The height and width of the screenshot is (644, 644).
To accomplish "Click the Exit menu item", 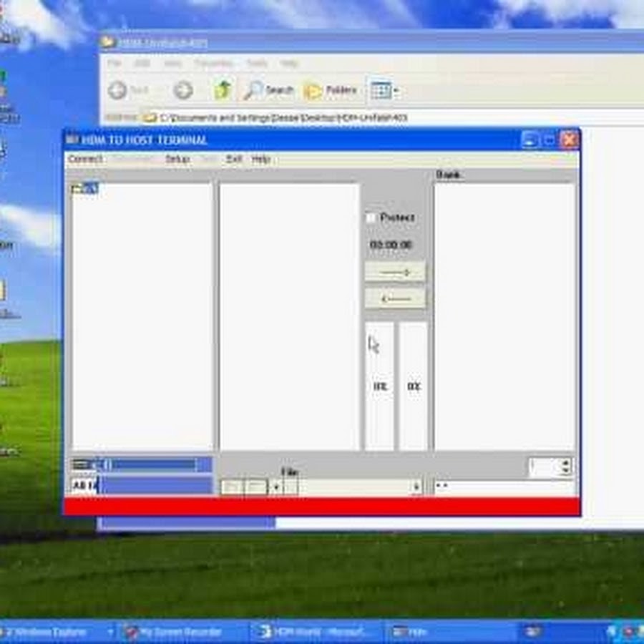I will pyautogui.click(x=234, y=159).
